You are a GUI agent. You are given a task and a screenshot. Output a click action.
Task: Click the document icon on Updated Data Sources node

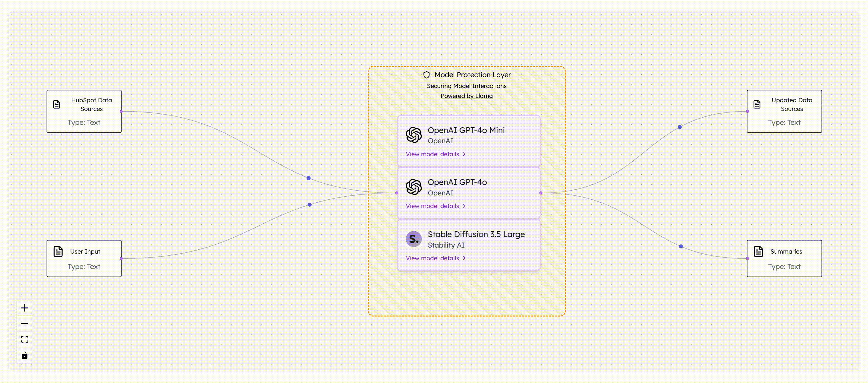(x=757, y=104)
